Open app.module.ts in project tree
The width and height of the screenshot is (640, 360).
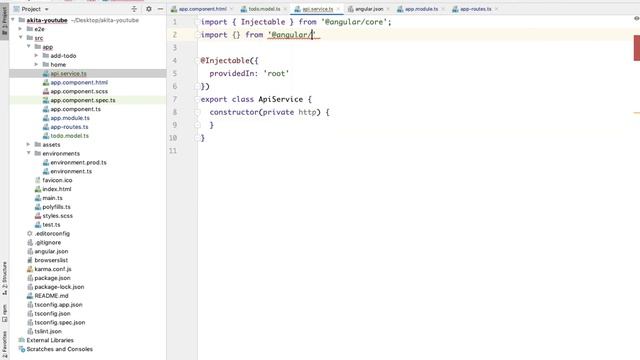(x=70, y=118)
